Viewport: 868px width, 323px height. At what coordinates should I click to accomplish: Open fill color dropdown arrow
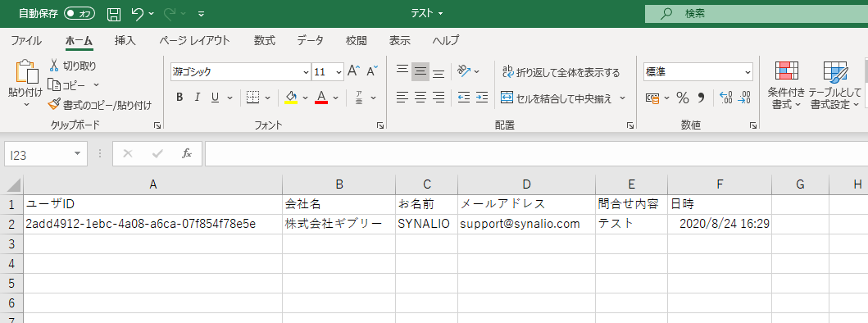[305, 98]
